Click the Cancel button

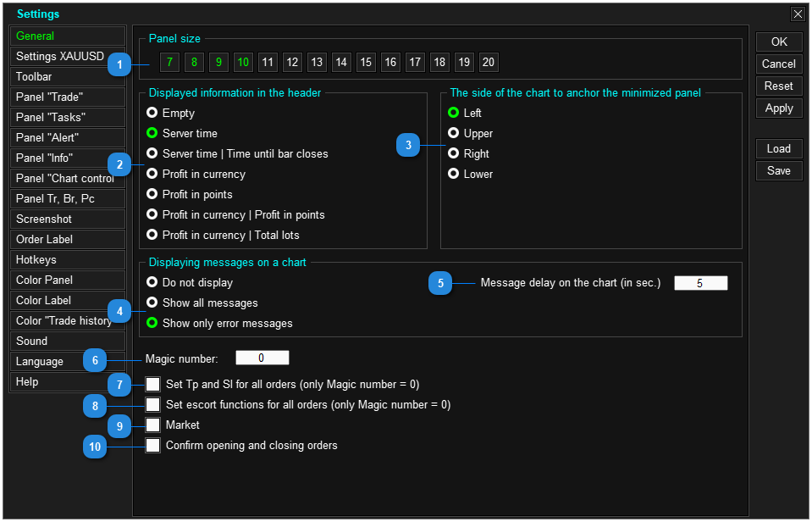[779, 64]
